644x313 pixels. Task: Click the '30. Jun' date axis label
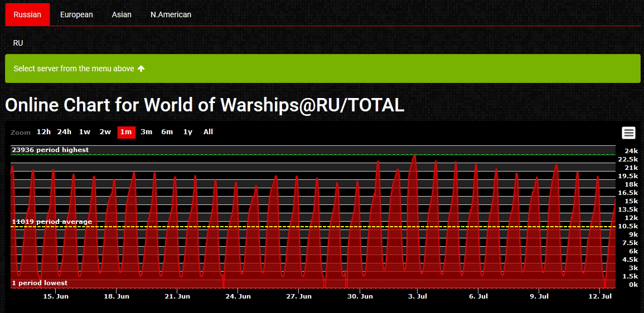click(x=360, y=296)
